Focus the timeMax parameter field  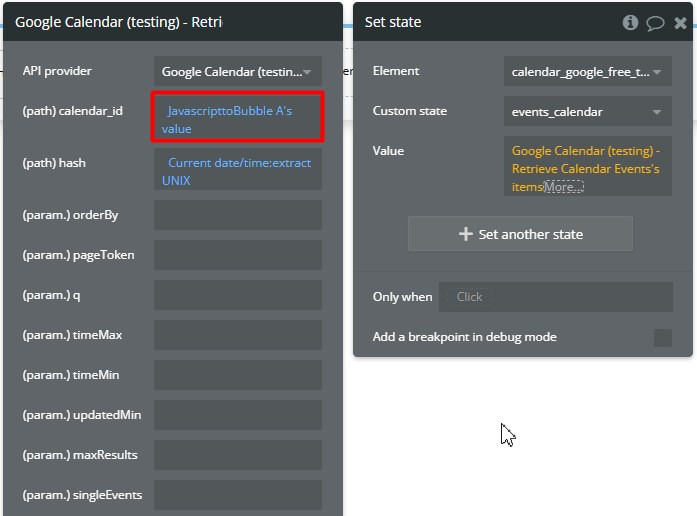click(237, 335)
